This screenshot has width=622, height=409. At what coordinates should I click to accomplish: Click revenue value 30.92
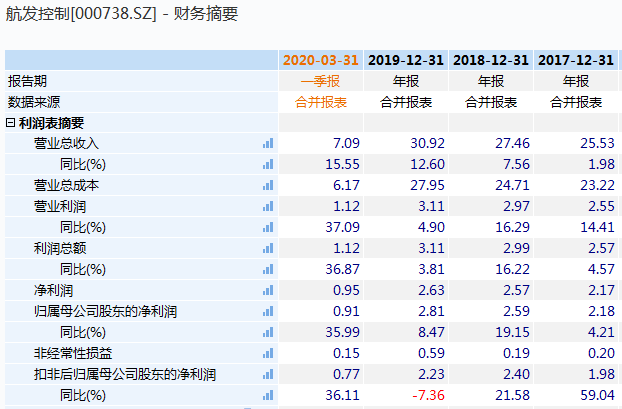pos(428,143)
